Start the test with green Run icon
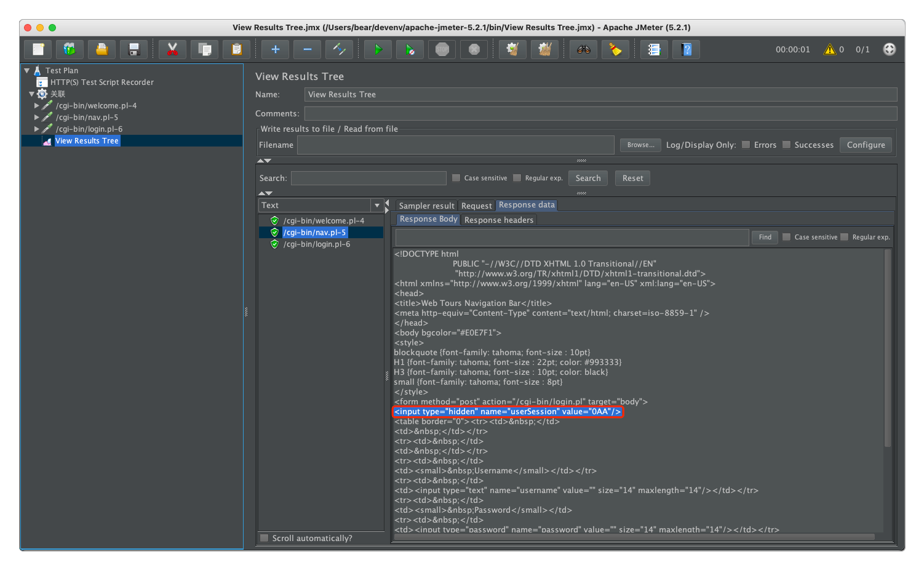Viewport: 924px width, 570px height. pos(378,49)
